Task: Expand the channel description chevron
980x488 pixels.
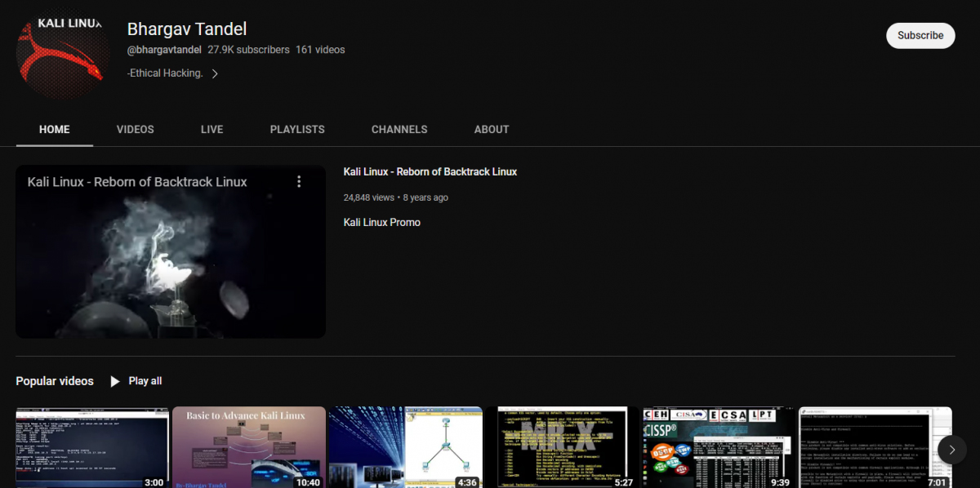Action: [x=215, y=73]
